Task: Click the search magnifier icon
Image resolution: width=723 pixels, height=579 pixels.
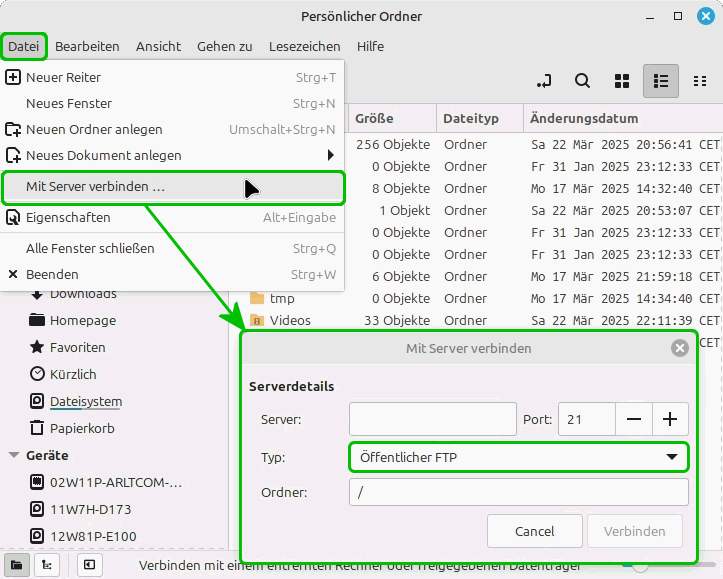Action: pos(582,81)
